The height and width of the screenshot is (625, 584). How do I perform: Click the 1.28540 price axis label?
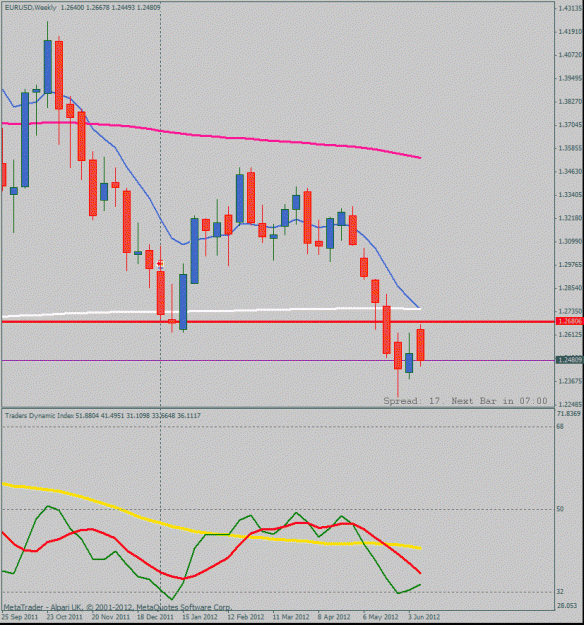571,287
